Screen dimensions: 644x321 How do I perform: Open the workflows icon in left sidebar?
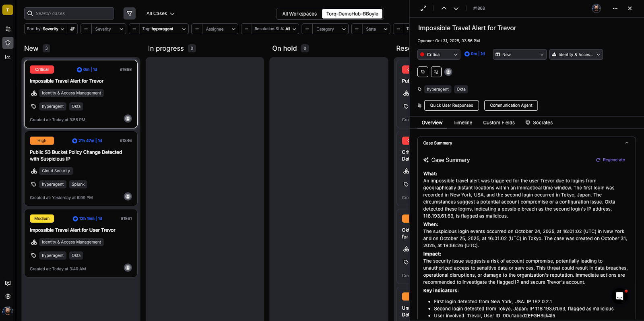tap(8, 29)
